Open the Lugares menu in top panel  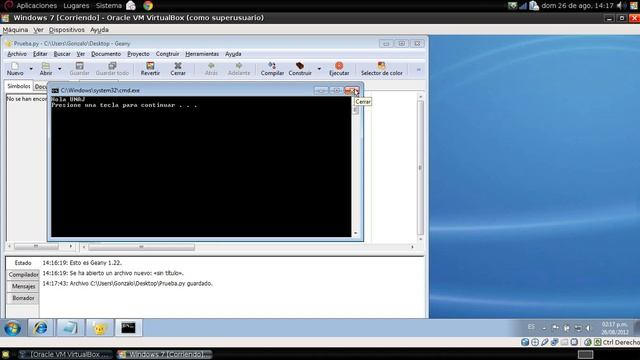(76, 6)
